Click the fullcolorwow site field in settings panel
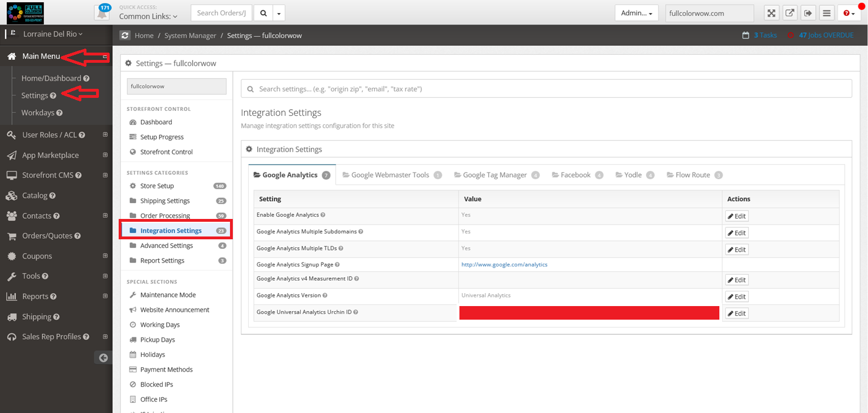 pos(176,87)
